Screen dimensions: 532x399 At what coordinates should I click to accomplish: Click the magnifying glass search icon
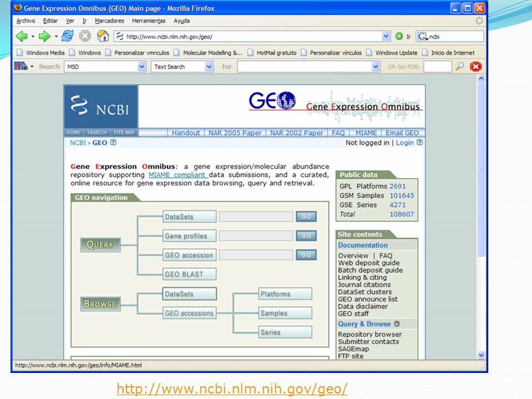460,66
